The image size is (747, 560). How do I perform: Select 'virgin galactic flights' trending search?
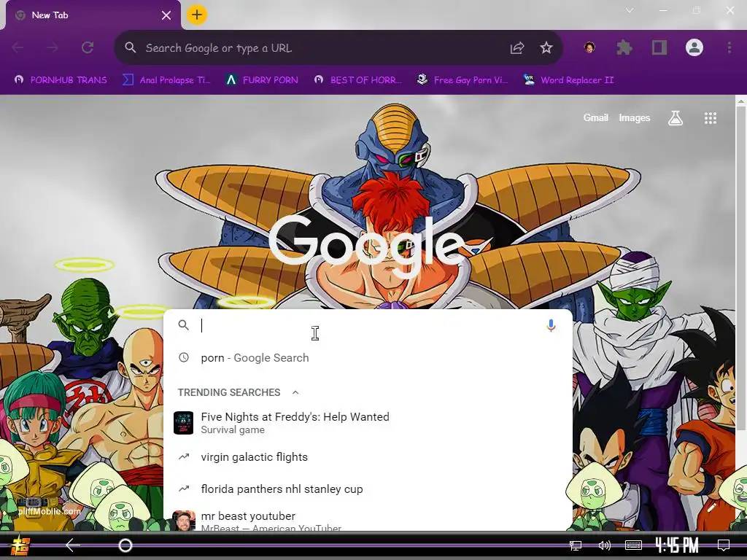368,457
